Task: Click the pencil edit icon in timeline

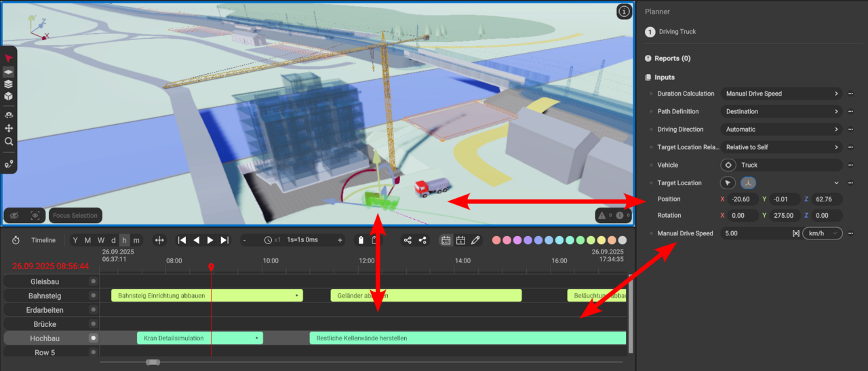Action: (475, 240)
